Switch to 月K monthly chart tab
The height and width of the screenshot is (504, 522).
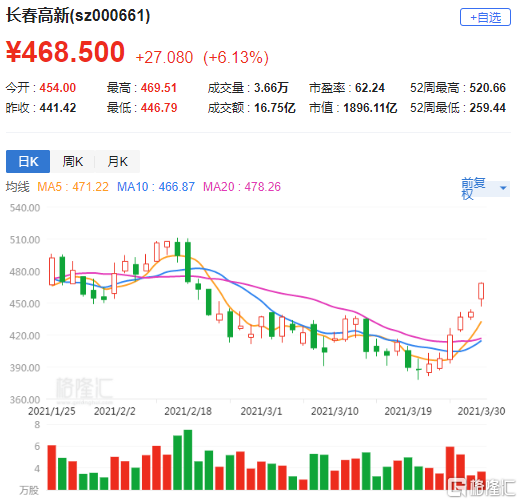pyautogui.click(x=117, y=162)
